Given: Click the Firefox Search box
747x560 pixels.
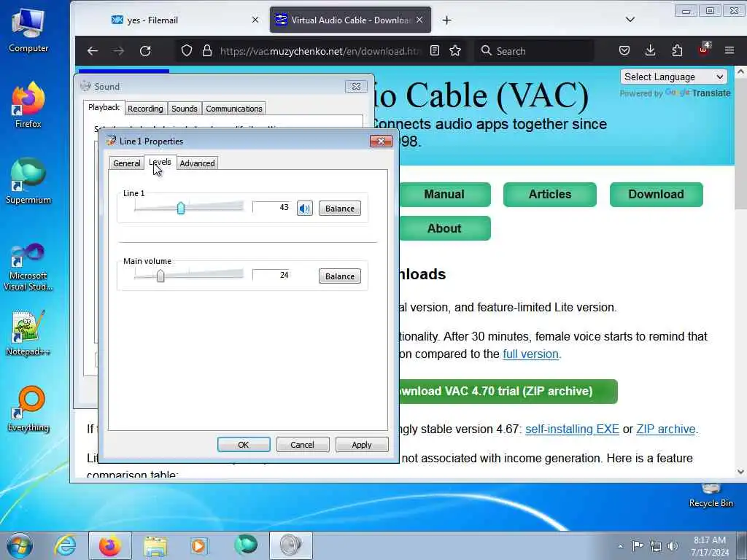Looking at the screenshot, I should [535, 50].
